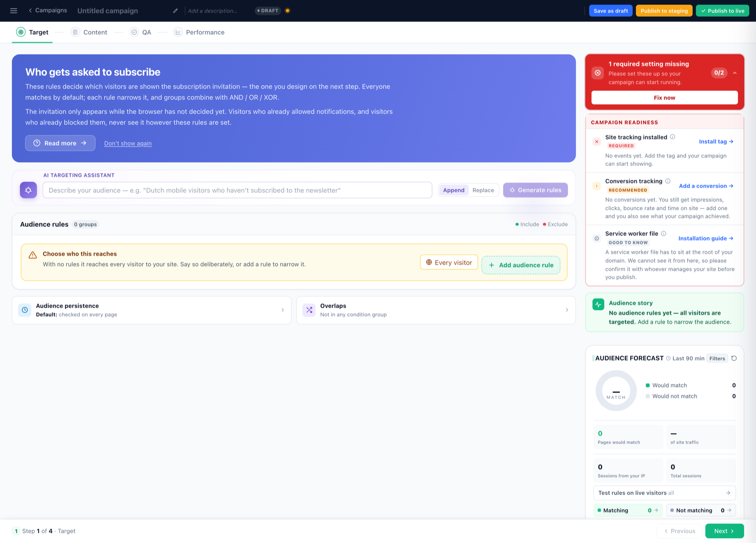Click Publish to live
This screenshot has width=756, height=543.
coord(722,10)
